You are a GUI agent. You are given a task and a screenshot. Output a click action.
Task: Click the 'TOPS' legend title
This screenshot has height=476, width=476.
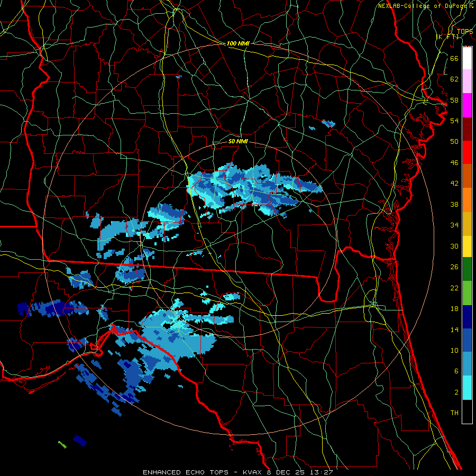pyautogui.click(x=465, y=32)
